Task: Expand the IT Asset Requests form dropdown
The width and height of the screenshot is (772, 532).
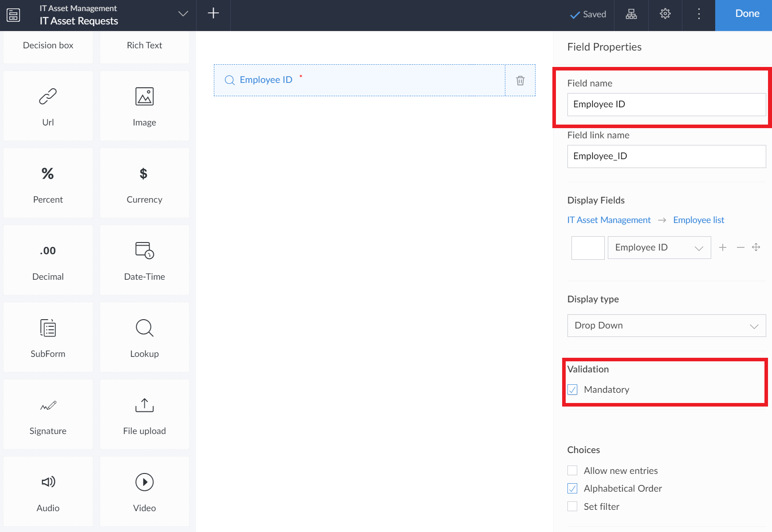Action: pos(183,14)
